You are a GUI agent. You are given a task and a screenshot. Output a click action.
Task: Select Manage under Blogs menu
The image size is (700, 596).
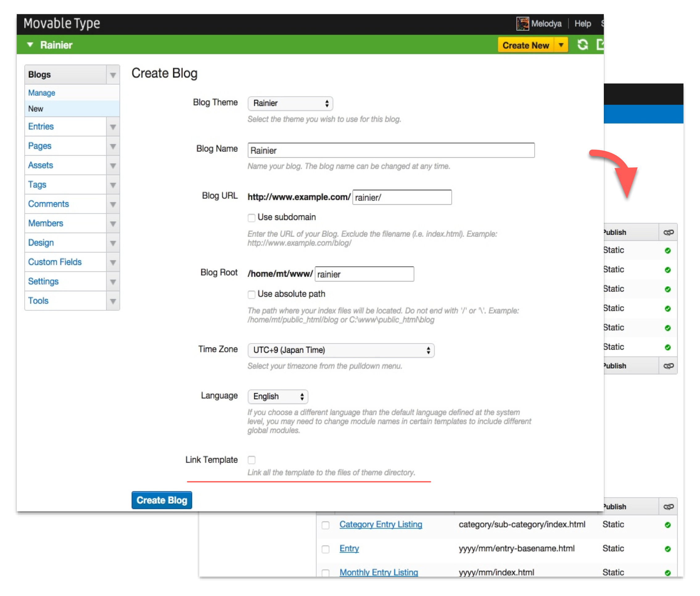click(42, 93)
